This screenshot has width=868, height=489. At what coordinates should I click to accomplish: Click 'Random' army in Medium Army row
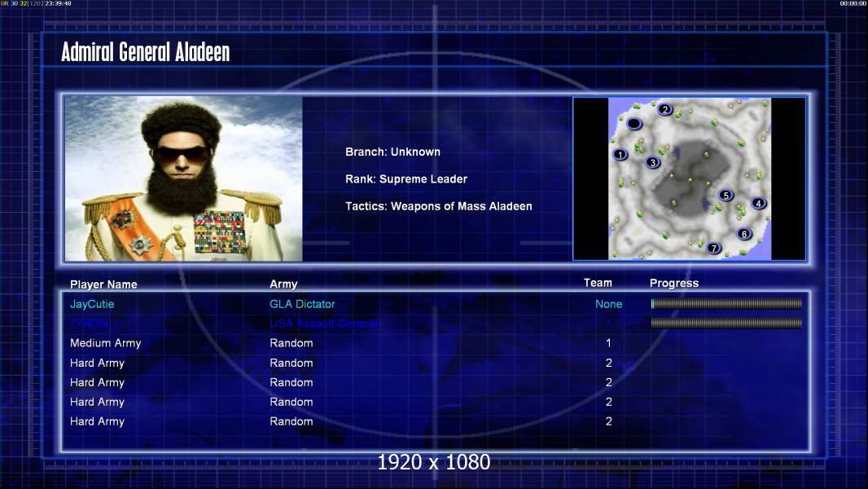(292, 343)
